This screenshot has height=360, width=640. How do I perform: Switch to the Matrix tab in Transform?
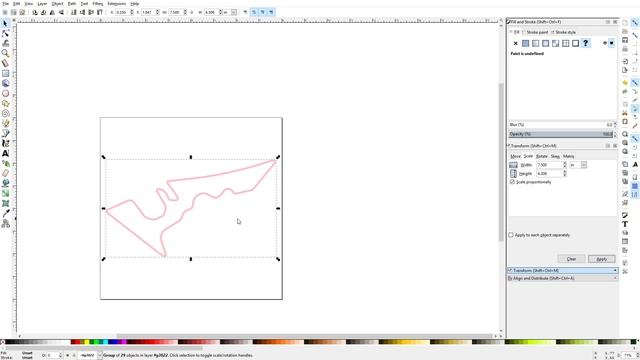click(569, 156)
